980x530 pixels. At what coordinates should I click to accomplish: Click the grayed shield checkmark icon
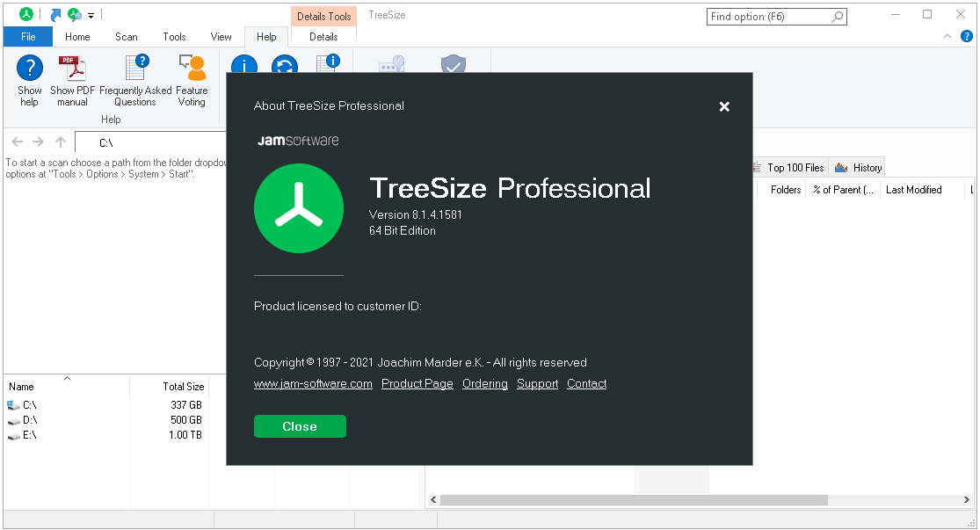pos(454,64)
